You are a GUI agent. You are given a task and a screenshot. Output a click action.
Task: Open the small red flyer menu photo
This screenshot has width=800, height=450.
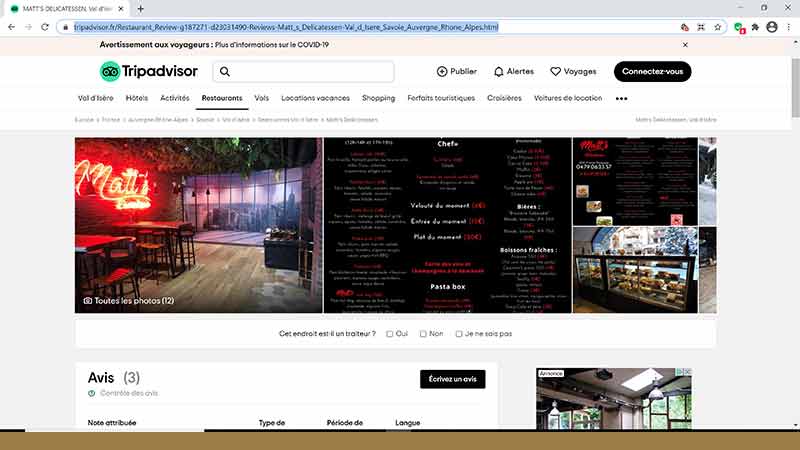coord(635,181)
